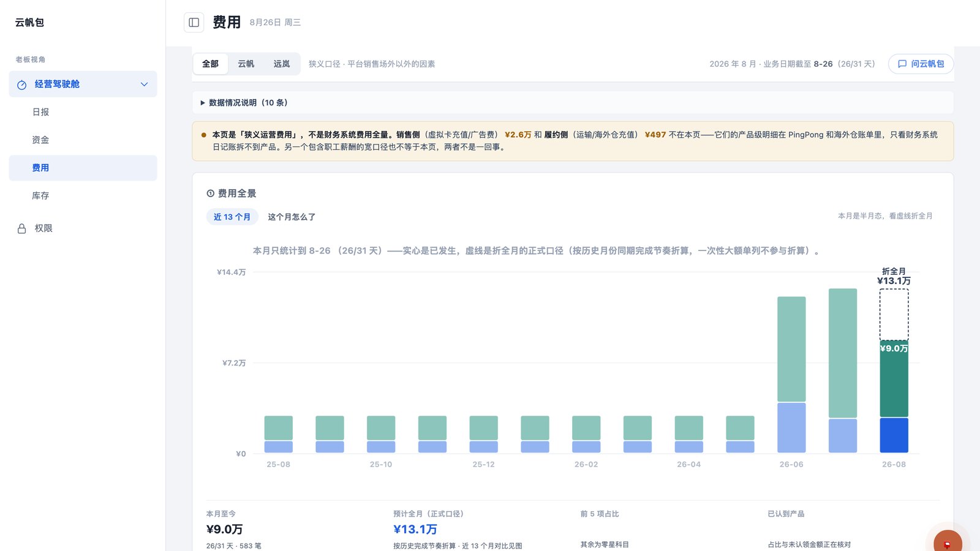Click the ¥2.6万 amount in notice
Image resolution: width=980 pixels, height=551 pixels.
pyautogui.click(x=518, y=135)
